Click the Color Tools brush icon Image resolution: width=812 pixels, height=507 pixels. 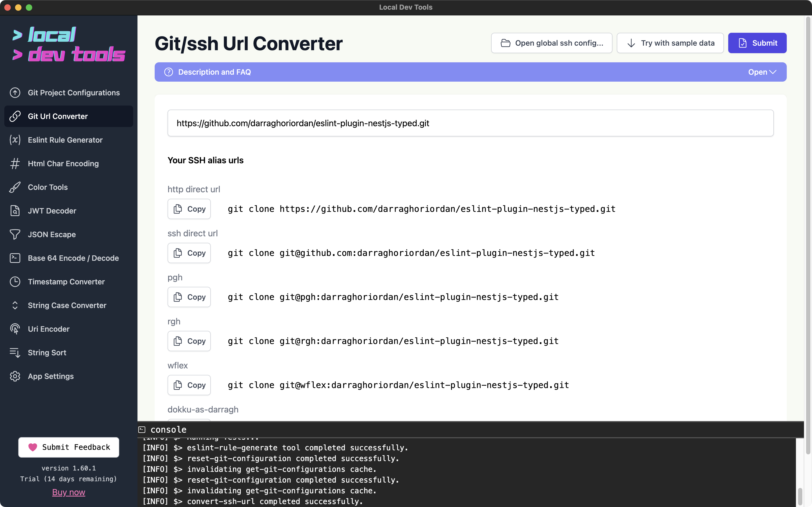pos(15,187)
